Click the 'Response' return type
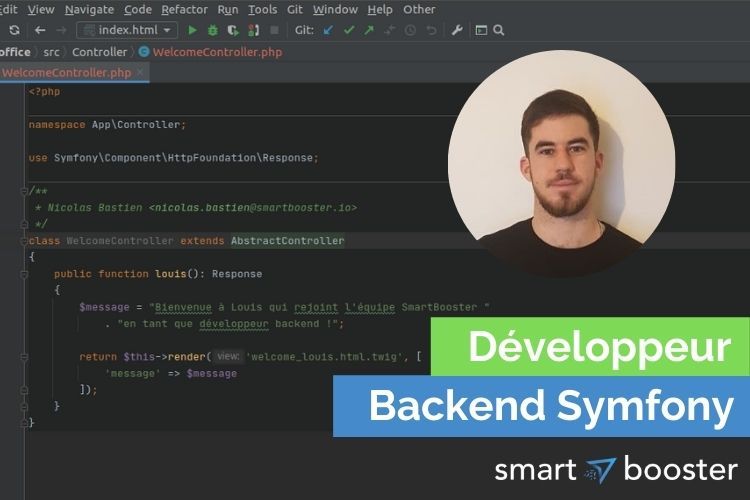The height and width of the screenshot is (500, 750). click(x=237, y=274)
